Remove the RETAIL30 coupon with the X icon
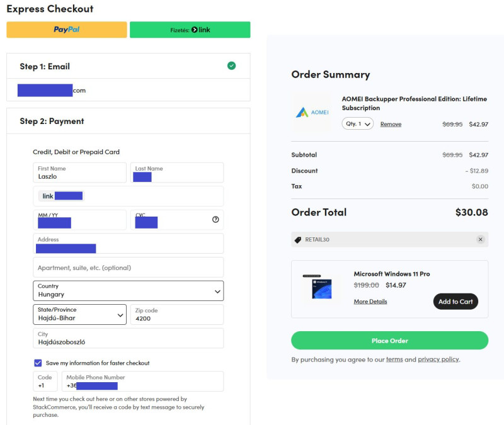The width and height of the screenshot is (504, 425). click(x=481, y=239)
